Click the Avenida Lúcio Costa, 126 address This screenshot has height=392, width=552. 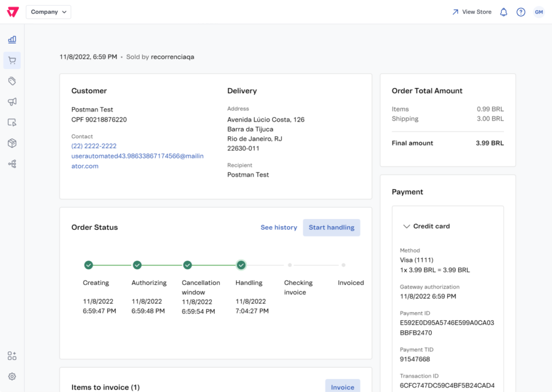(x=266, y=120)
